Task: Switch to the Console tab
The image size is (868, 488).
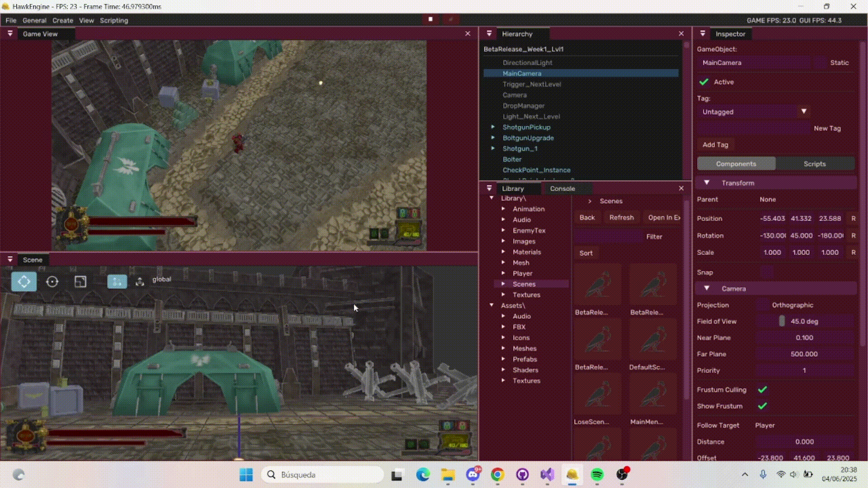Action: [x=562, y=188]
